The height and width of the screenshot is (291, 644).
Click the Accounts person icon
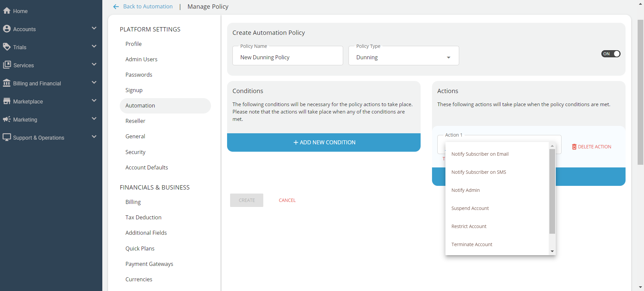click(7, 29)
